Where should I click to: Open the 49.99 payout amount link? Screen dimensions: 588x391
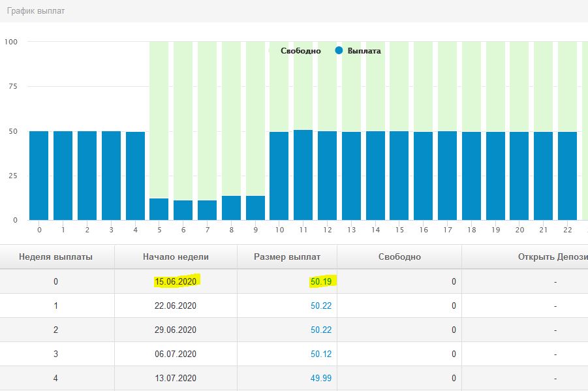[320, 378]
